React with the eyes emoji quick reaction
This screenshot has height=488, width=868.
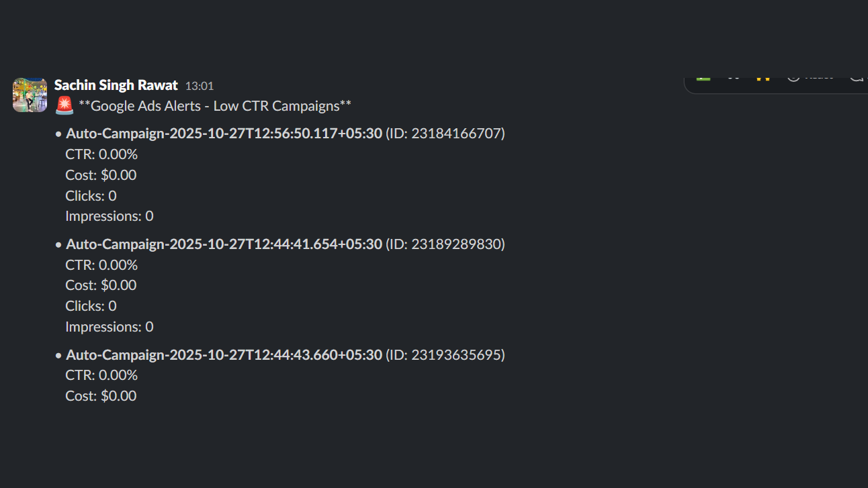pyautogui.click(x=734, y=77)
